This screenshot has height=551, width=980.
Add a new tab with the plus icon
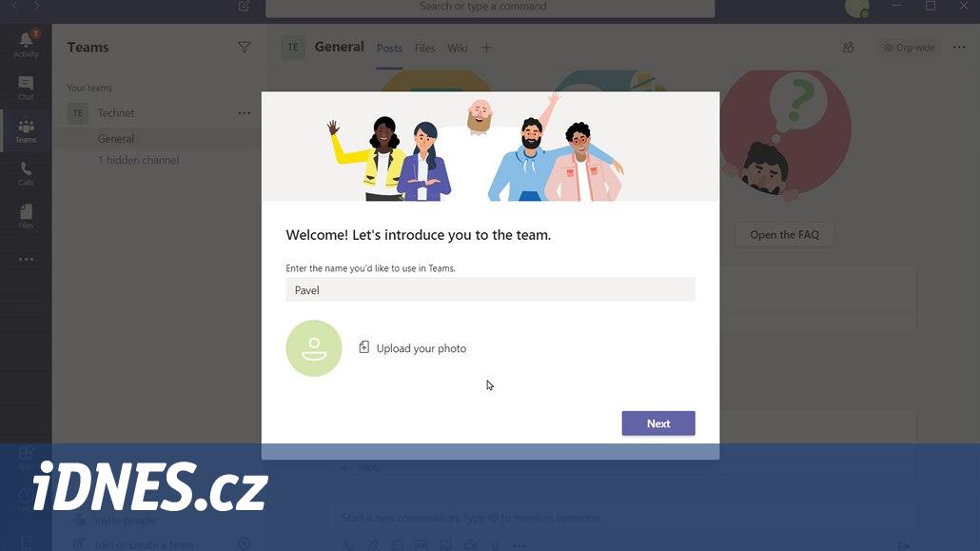[x=486, y=48]
